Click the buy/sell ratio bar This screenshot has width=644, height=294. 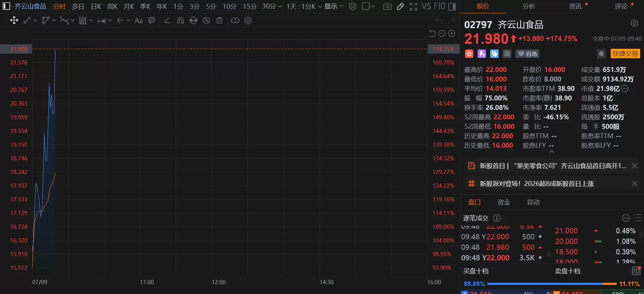pos(552,283)
